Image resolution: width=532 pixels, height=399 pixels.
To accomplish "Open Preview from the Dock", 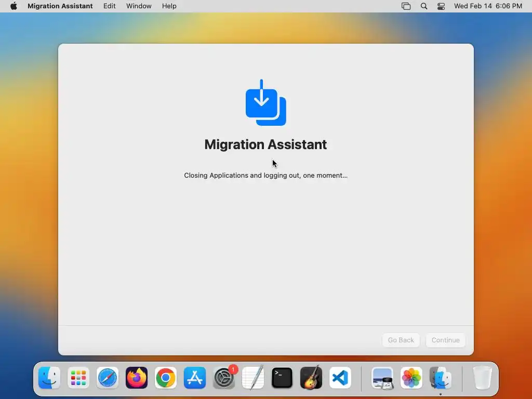I will pyautogui.click(x=382, y=378).
